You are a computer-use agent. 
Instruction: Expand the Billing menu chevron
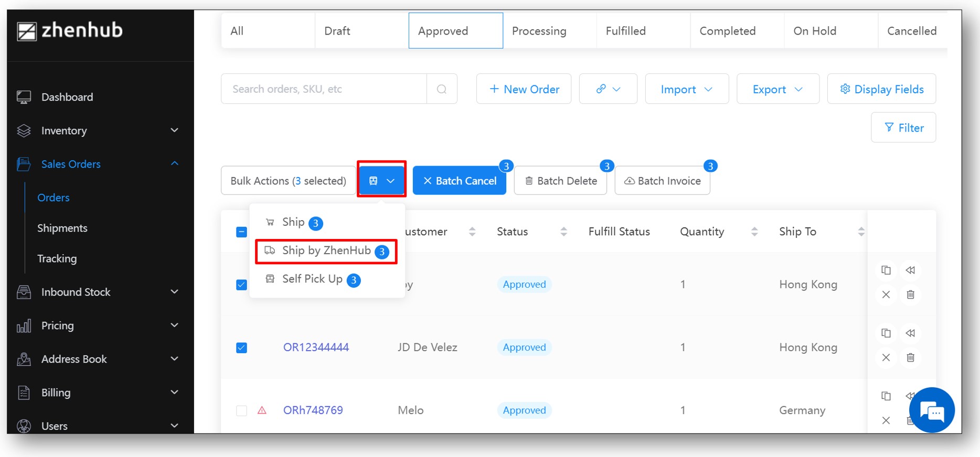point(175,393)
